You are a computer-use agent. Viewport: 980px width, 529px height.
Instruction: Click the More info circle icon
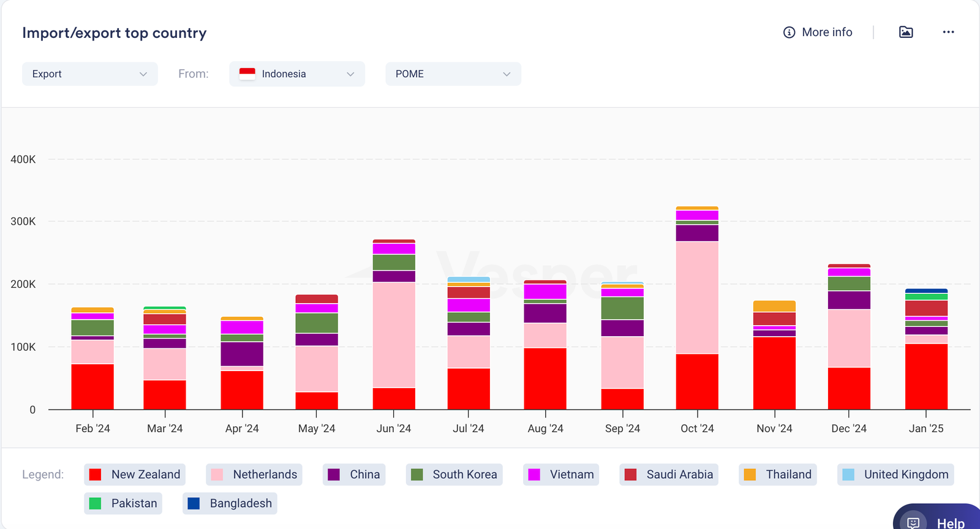point(789,32)
